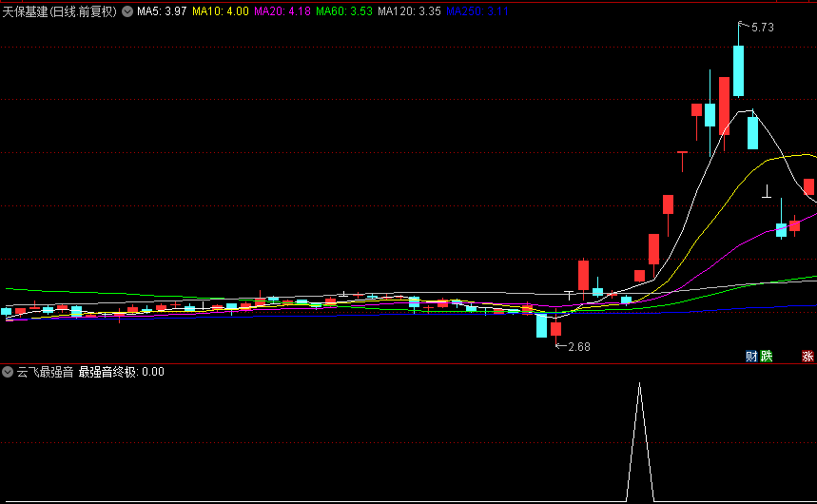Click the blue 财 marker icon
Viewport: 817px width, 504px height.
point(751,357)
